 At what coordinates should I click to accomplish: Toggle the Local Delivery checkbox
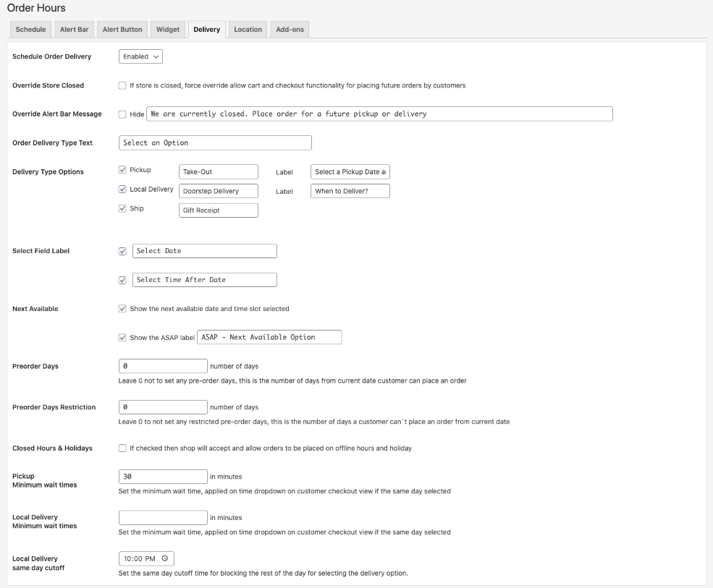tap(122, 189)
